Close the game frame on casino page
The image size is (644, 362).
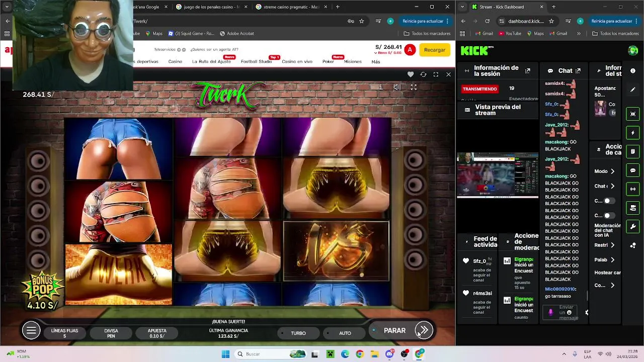(x=448, y=74)
